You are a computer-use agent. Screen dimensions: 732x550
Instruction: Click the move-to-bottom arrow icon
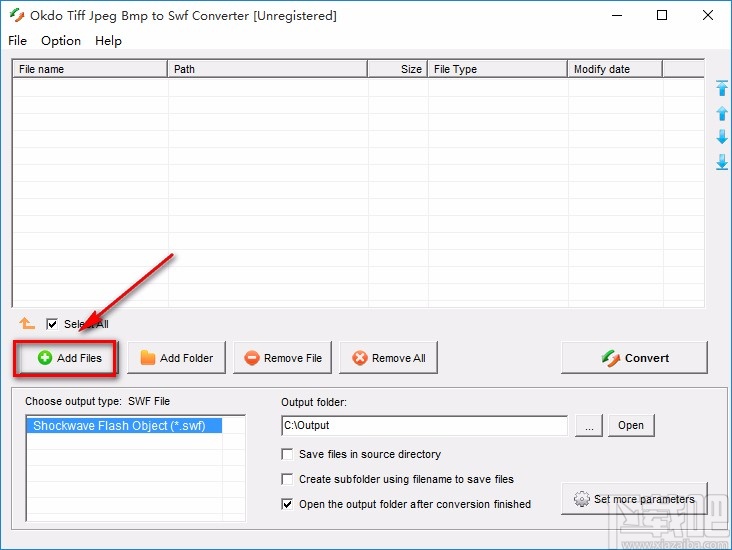[721, 162]
